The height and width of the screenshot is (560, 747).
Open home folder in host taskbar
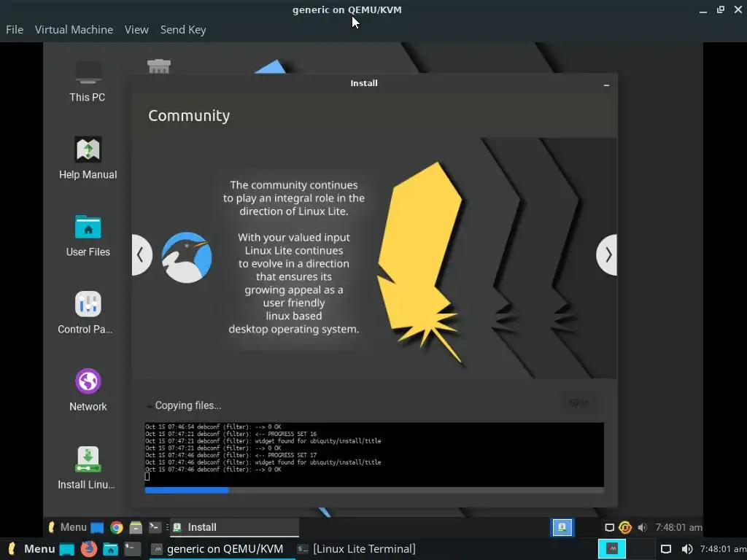point(111,550)
